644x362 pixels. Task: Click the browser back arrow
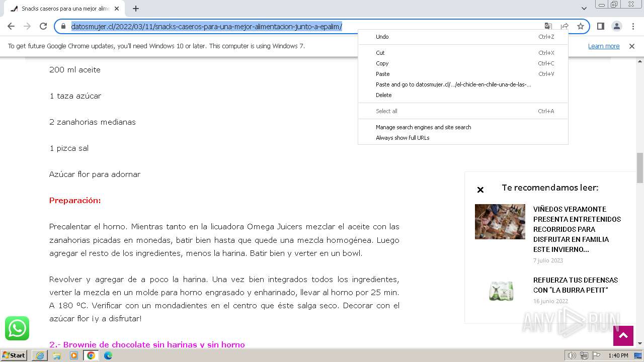(11, 26)
